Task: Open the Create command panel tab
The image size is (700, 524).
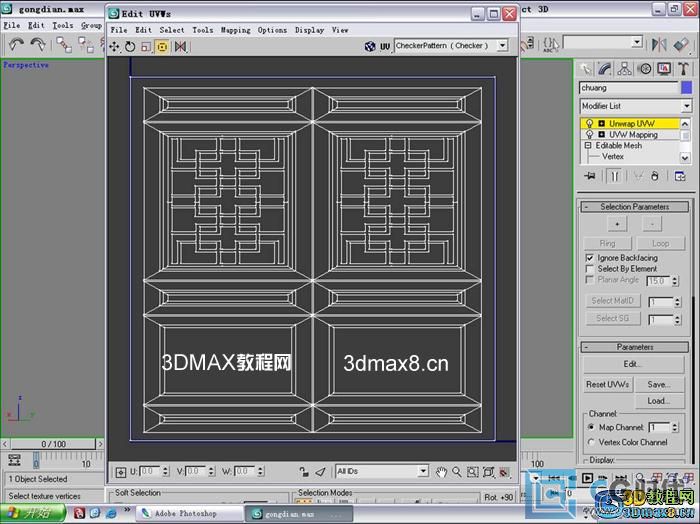Action: point(586,69)
